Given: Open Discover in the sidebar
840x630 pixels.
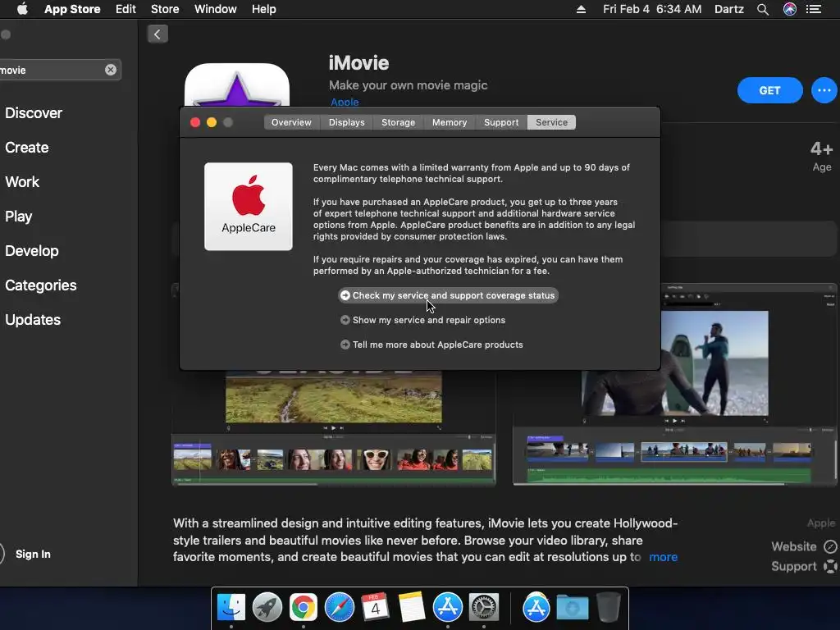Looking at the screenshot, I should (x=34, y=113).
